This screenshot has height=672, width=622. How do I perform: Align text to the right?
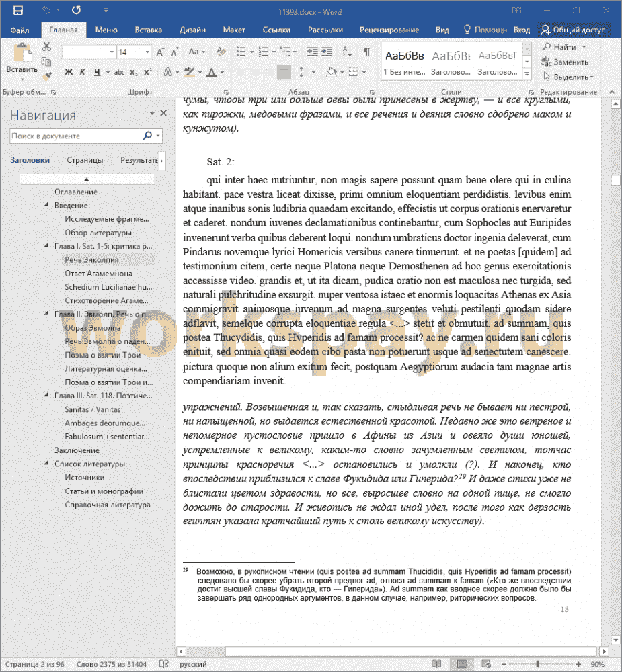coord(270,72)
